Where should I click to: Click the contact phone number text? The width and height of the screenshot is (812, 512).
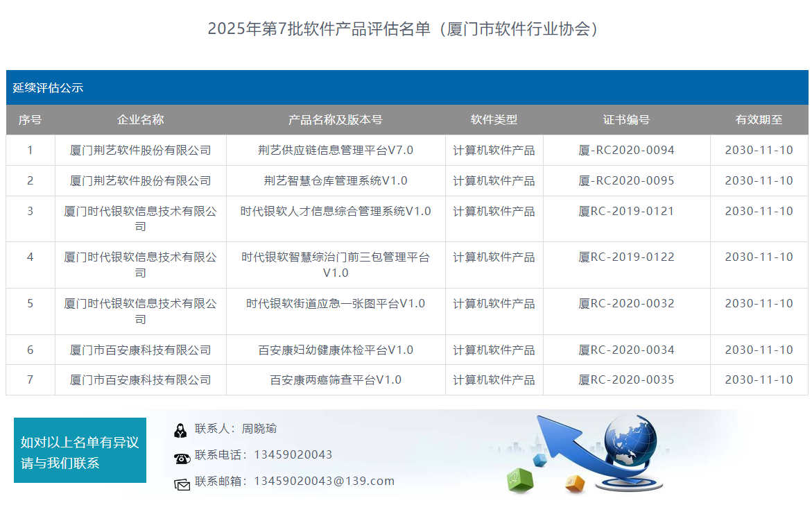(x=293, y=455)
